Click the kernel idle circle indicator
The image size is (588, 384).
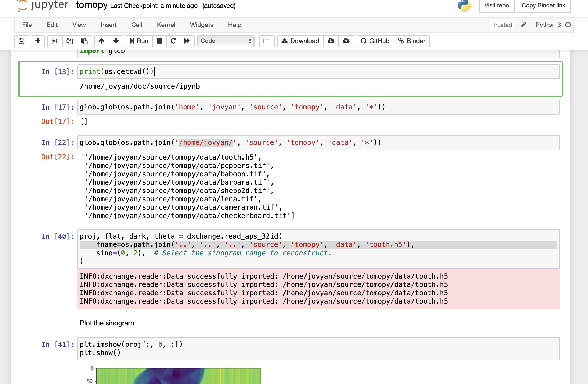click(x=568, y=25)
